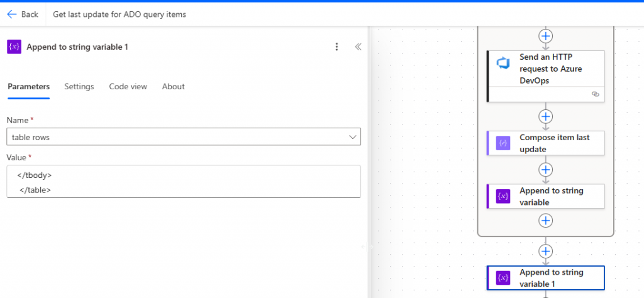644x298 pixels.
Task: Switch to the Settings tab
Action: pos(79,87)
